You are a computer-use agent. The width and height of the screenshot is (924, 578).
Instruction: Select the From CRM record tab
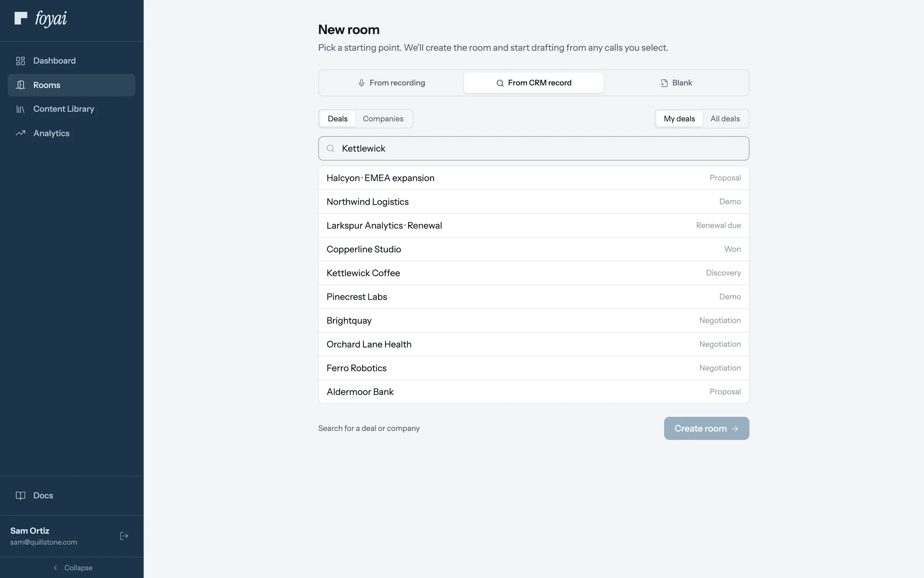click(x=534, y=83)
